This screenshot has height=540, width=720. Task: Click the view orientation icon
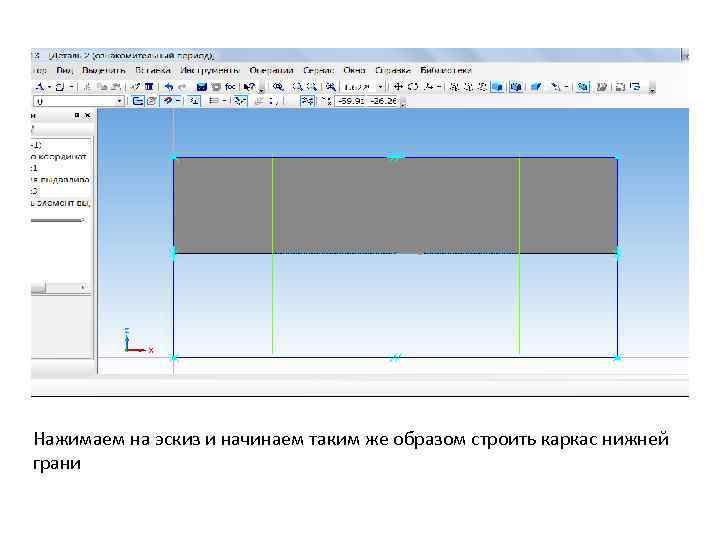429,86
